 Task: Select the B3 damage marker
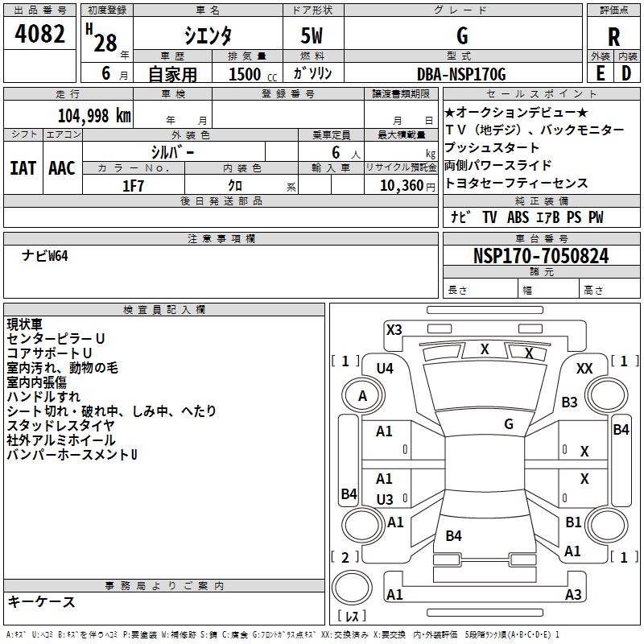pyautogui.click(x=570, y=402)
